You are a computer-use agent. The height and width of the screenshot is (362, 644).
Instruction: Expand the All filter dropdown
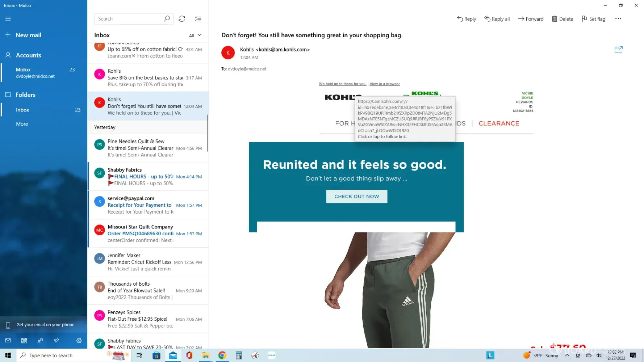coord(195,35)
